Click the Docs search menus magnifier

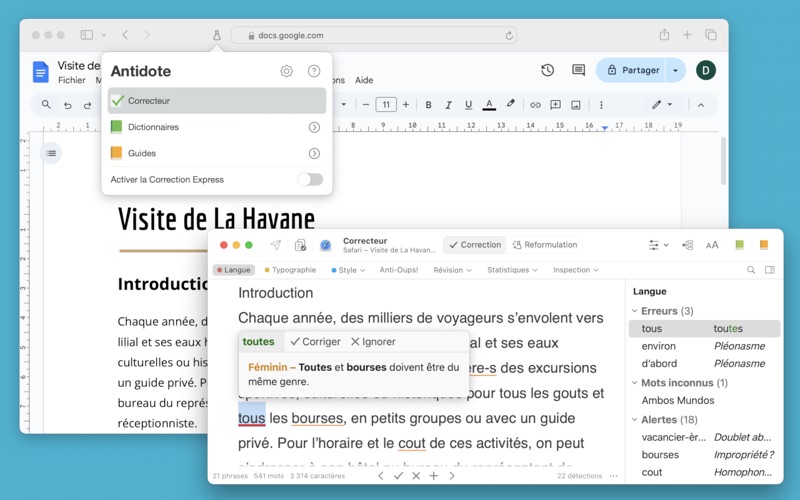tap(46, 105)
